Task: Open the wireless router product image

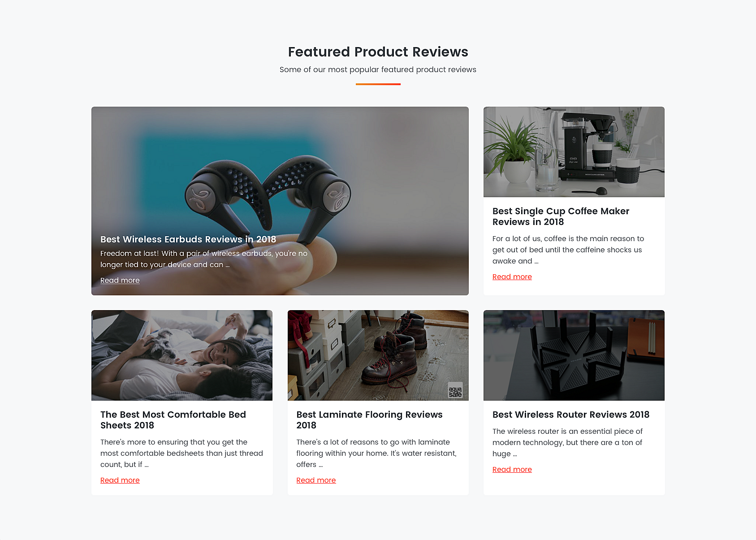Action: click(574, 355)
